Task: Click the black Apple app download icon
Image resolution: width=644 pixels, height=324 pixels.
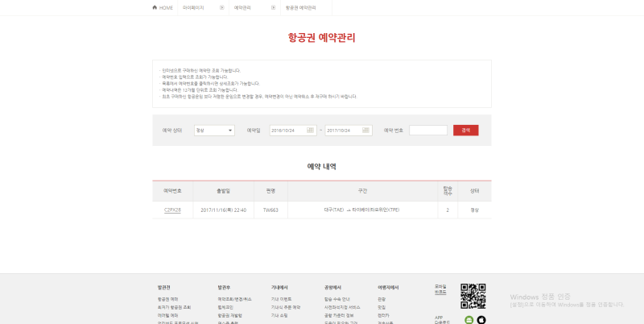Action: click(x=481, y=319)
